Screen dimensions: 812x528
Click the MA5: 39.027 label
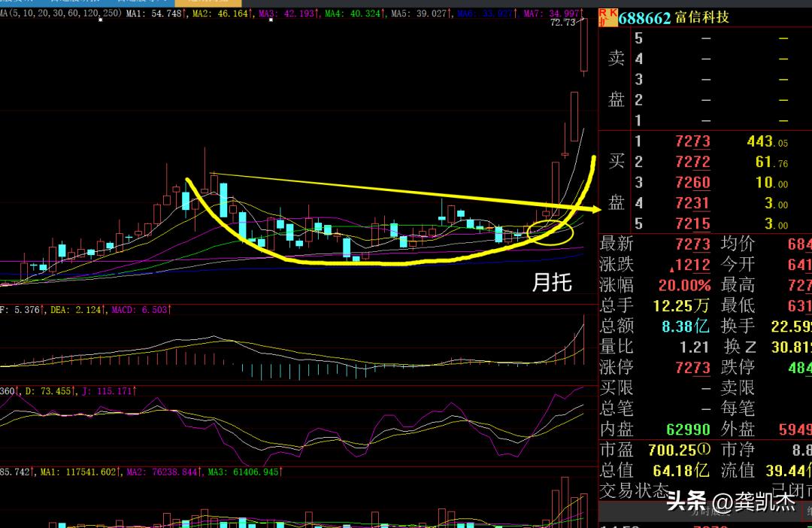pos(420,14)
